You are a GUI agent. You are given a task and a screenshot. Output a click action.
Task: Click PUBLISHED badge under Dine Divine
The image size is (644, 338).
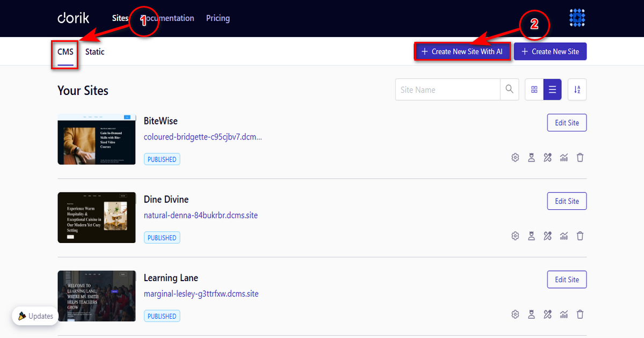click(x=162, y=238)
